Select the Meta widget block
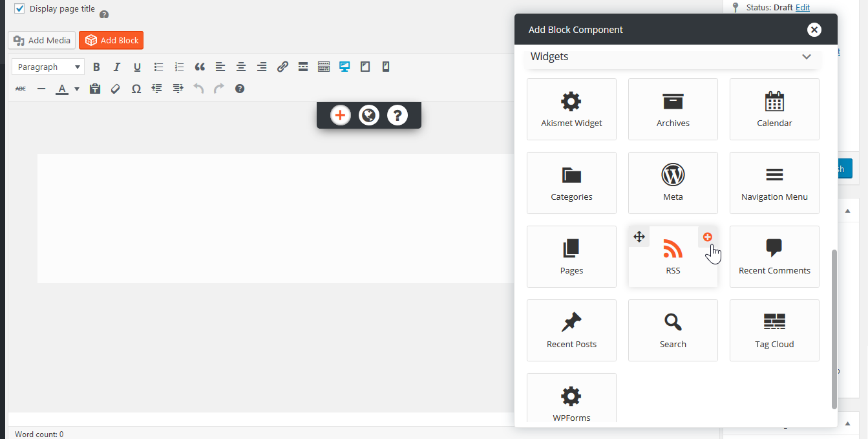868x439 pixels. coord(673,183)
